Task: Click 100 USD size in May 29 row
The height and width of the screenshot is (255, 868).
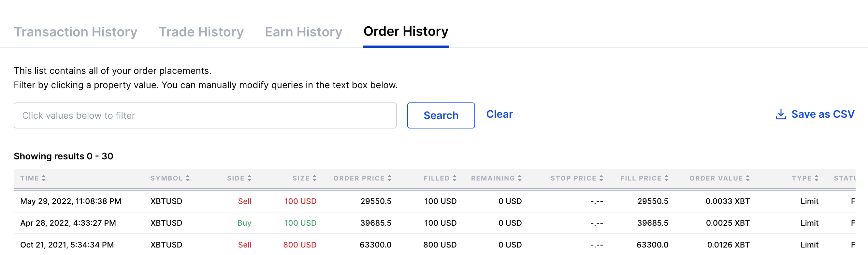Action: pyautogui.click(x=300, y=201)
